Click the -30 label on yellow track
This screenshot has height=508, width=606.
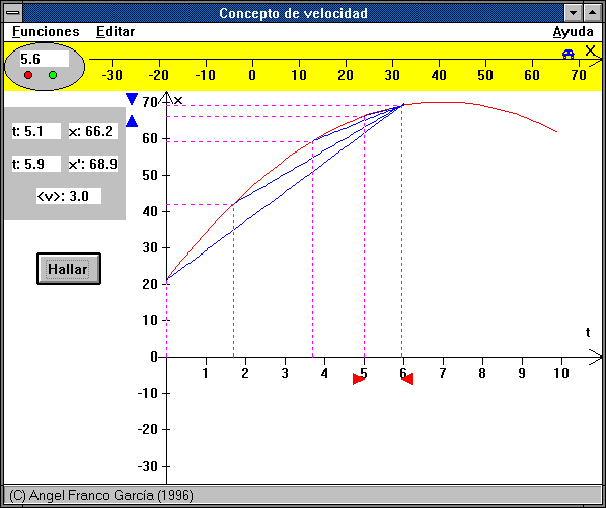[x=112, y=75]
